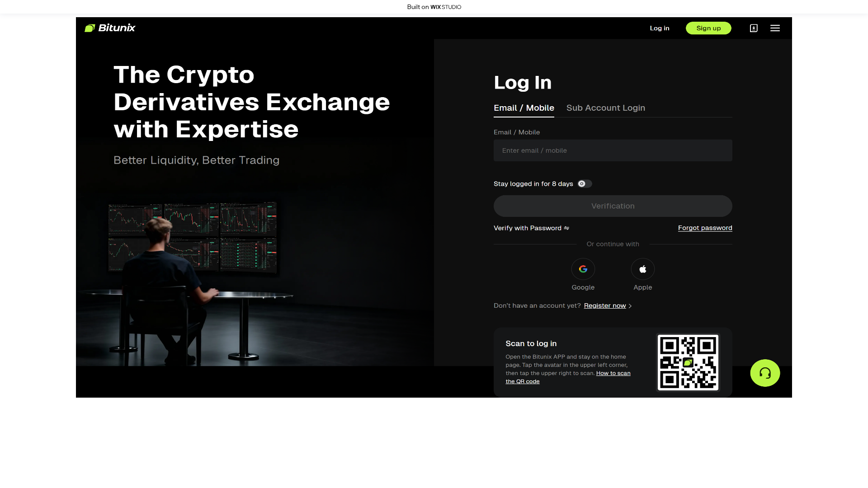The width and height of the screenshot is (868, 488).
Task: Click the Sign up button
Action: click(x=708, y=28)
